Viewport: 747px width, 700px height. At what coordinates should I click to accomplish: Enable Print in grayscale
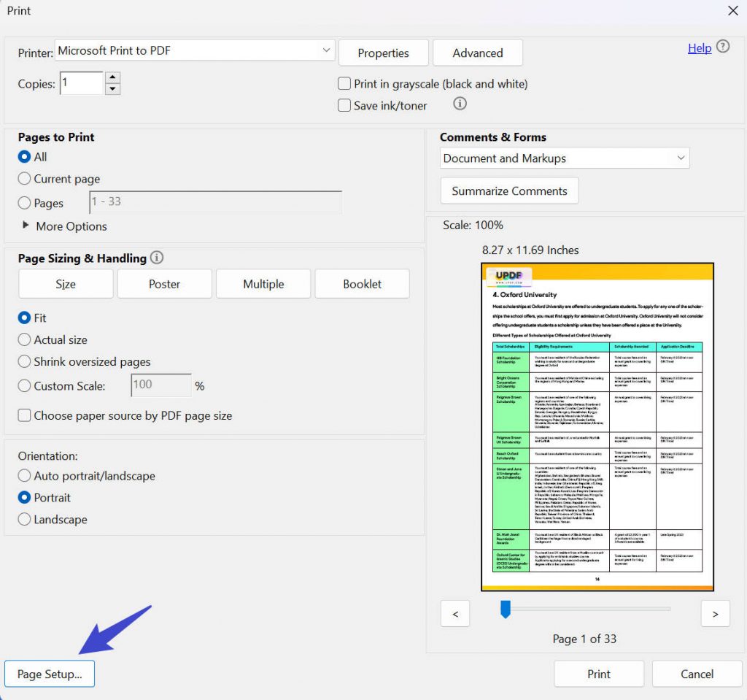tap(344, 83)
